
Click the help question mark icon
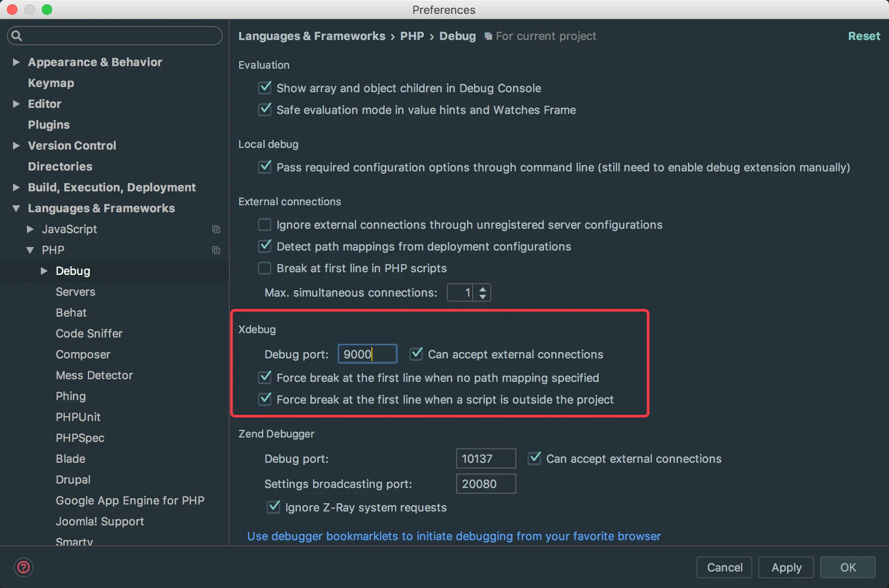[x=23, y=567]
